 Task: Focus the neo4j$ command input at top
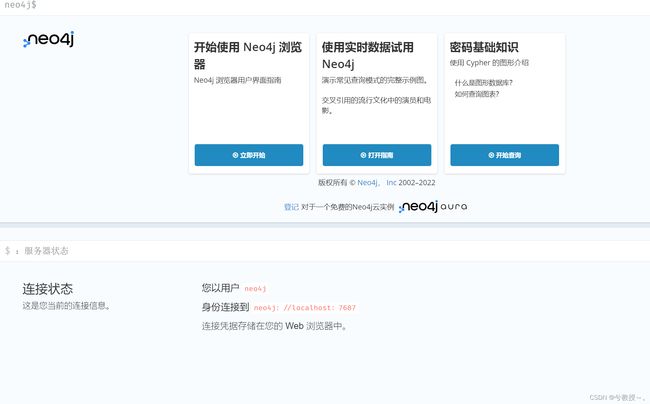[x=325, y=5]
